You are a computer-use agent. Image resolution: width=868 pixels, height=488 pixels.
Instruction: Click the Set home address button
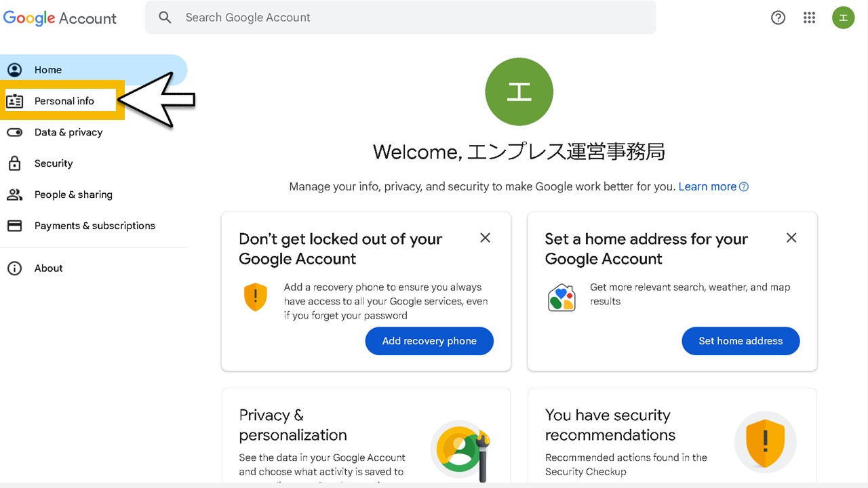coord(741,341)
